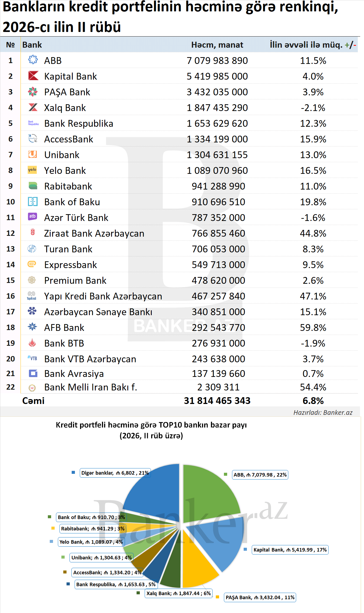The image size is (364, 613).
Task: Click the 'Bank' column header
Action: tap(32, 45)
